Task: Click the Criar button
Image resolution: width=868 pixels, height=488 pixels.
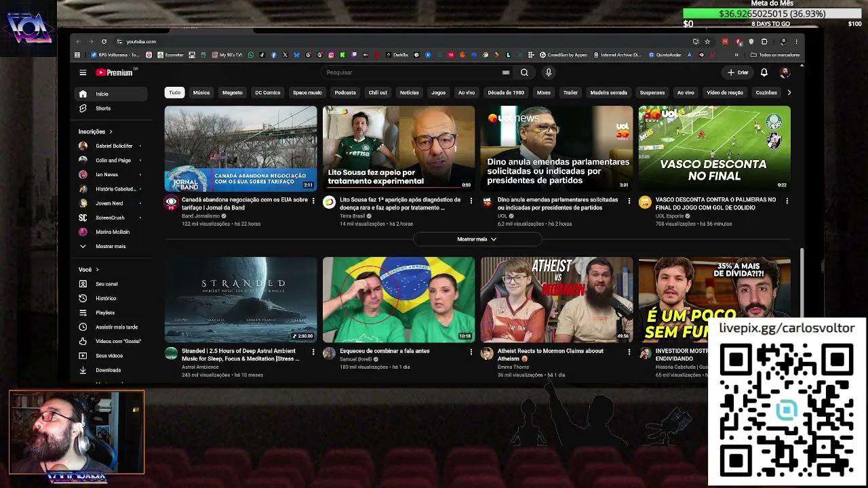Action: tap(738, 73)
